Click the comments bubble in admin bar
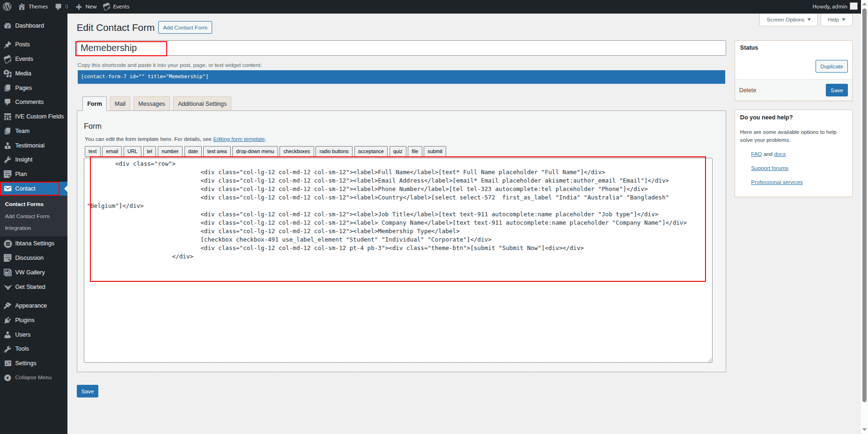Screen dimensions: 868x434 click(x=59, y=7)
